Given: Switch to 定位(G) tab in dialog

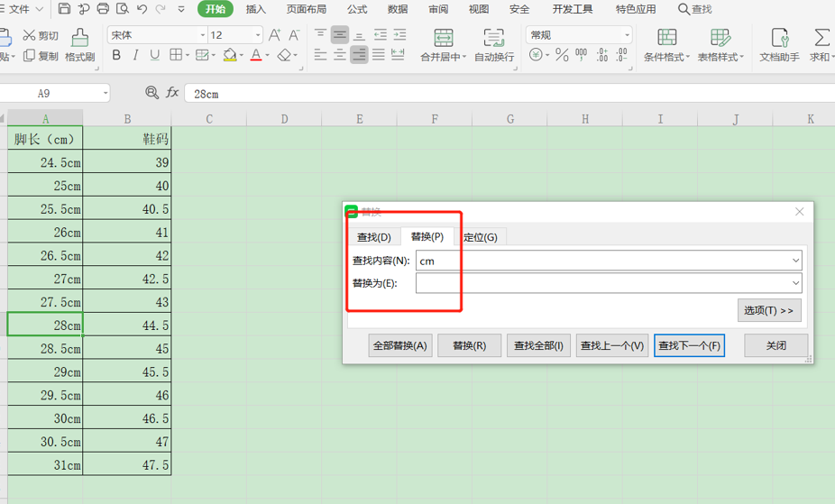Looking at the screenshot, I should (x=481, y=237).
